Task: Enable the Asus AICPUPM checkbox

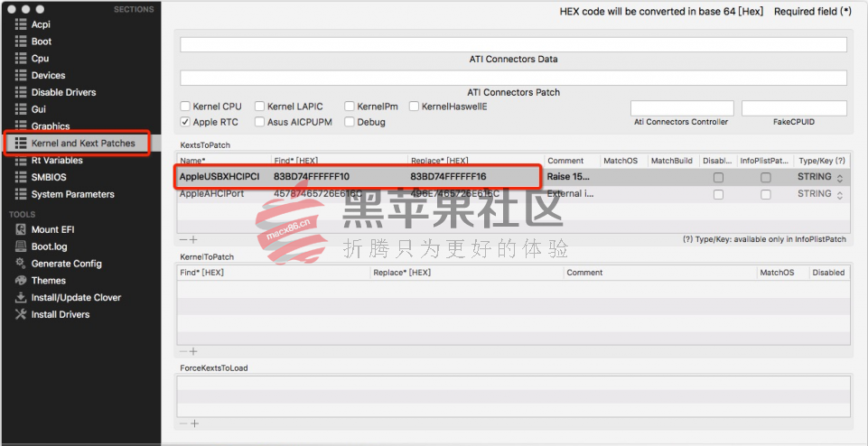Action: tap(259, 122)
